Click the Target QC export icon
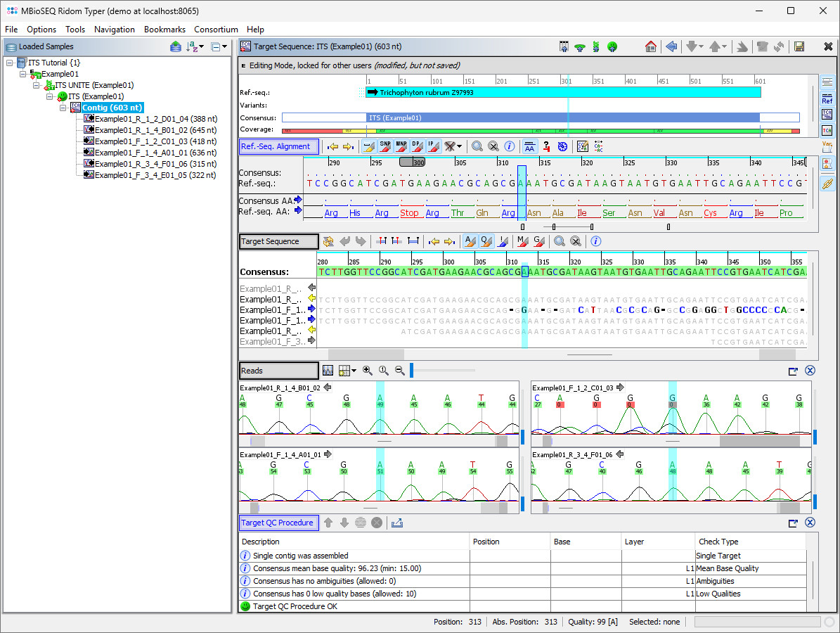 pyautogui.click(x=397, y=523)
